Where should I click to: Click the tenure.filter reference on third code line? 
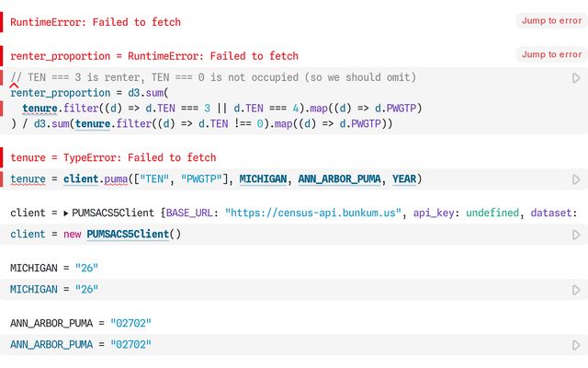60,109
